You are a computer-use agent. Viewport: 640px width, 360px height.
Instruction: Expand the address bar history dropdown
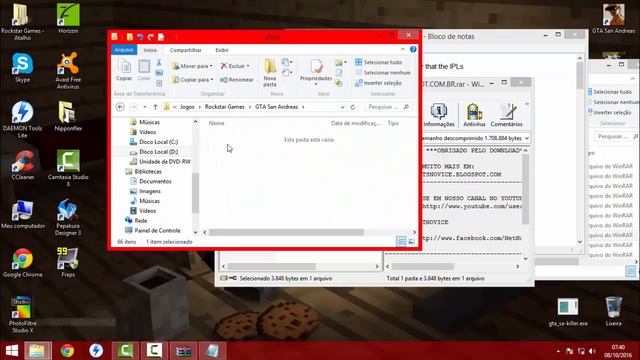pos(342,107)
